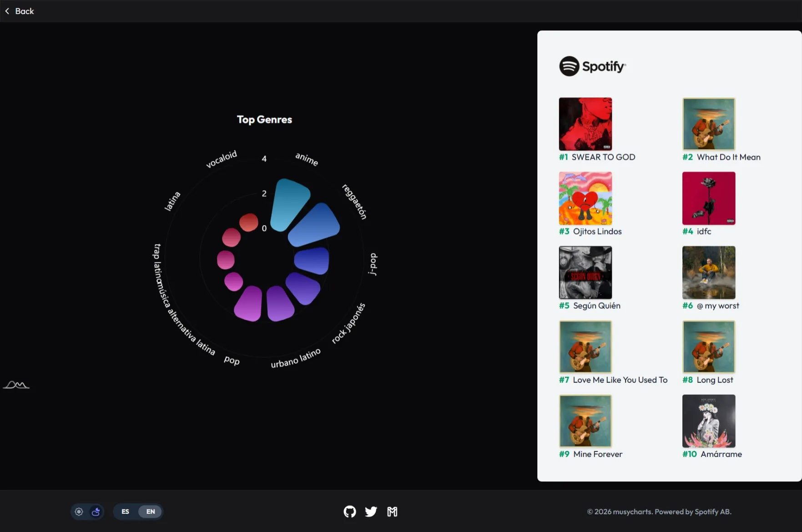Screen dimensions: 802x532
Task: Click the Long Lost track title
Action: (x=715, y=380)
